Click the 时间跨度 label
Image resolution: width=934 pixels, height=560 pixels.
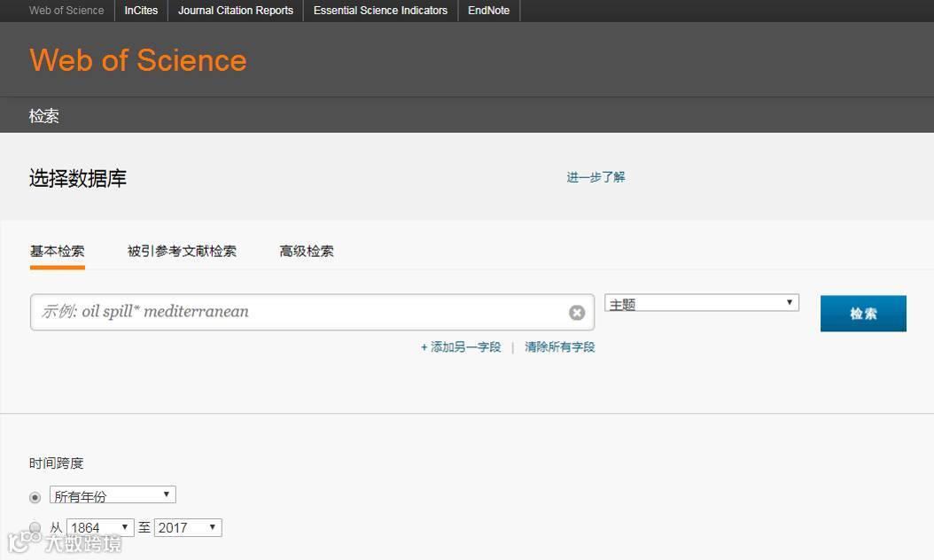[57, 463]
